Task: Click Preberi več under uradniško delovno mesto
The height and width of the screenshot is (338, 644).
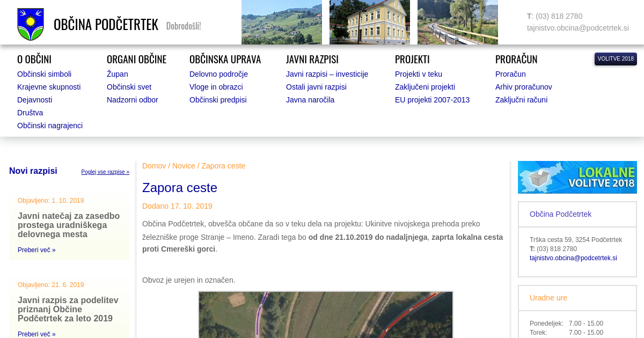Action: (36, 250)
